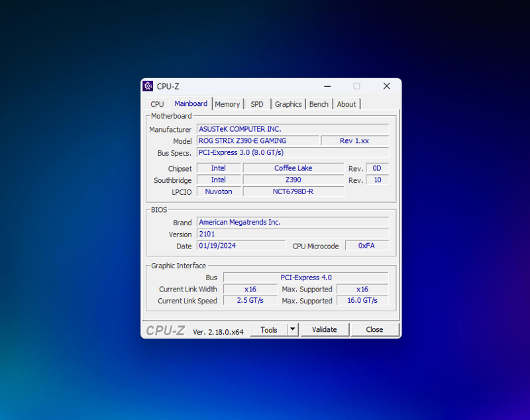This screenshot has height=420, width=530.
Task: Switch to the CPU tab
Action: [156, 104]
